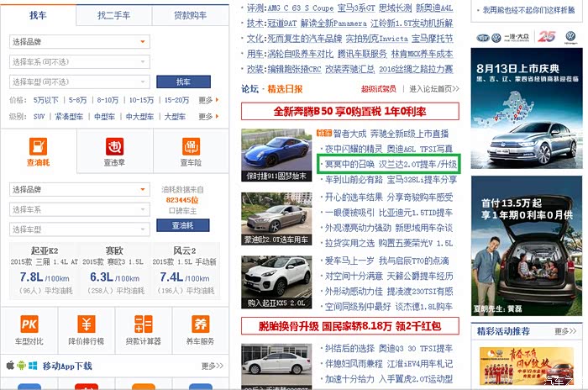Open the 查车险 car insurance icon
Image resolution: width=588 pixels, height=390 pixels.
(191, 148)
